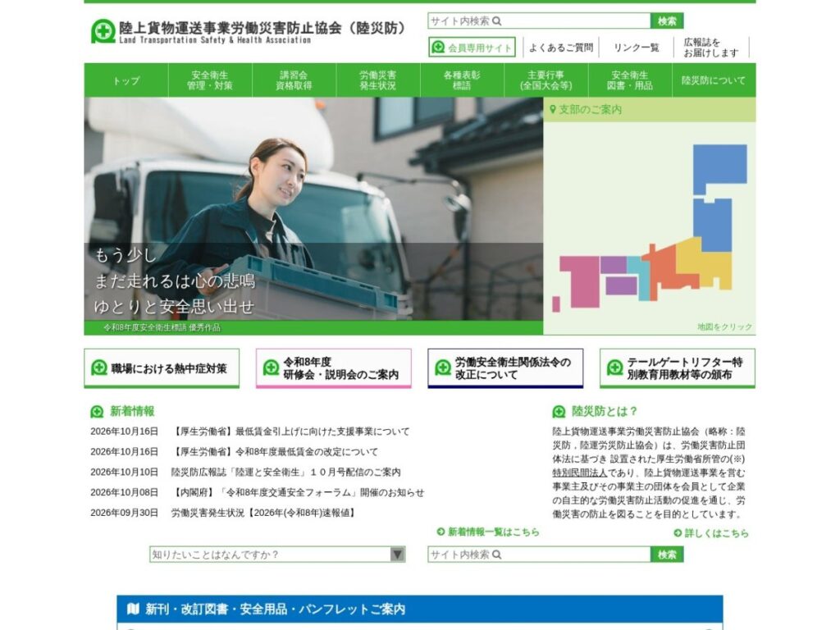Select the light blue Kinki region on map

pyautogui.click(x=643, y=279)
